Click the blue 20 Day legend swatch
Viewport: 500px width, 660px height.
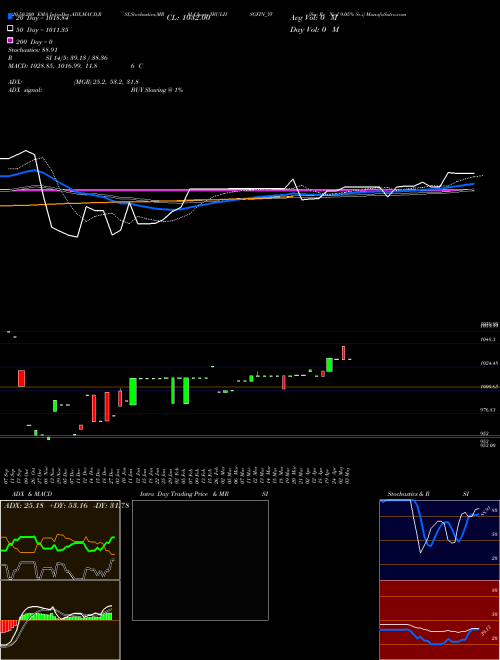(x=10, y=17)
